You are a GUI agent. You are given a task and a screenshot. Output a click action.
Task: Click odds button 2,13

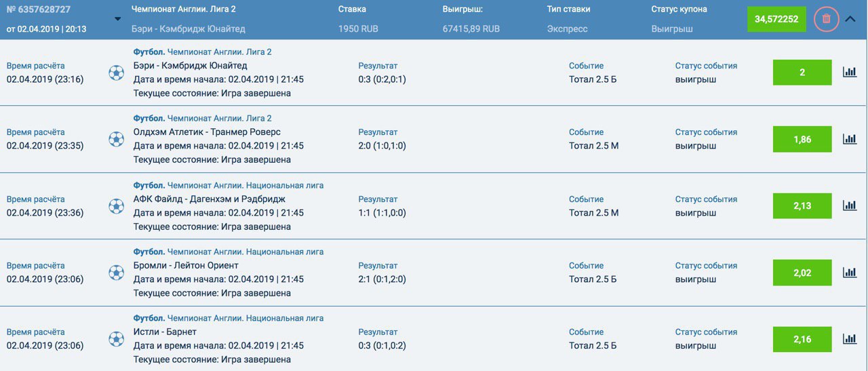(x=802, y=206)
